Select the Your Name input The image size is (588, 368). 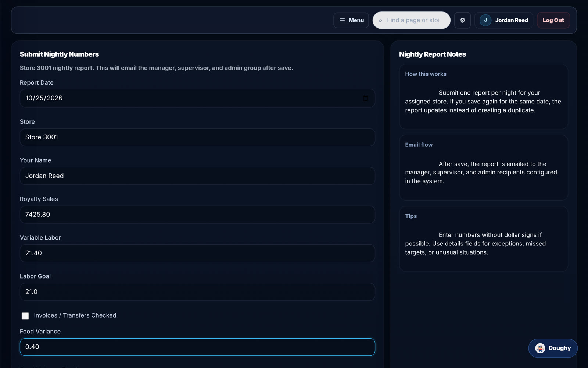click(x=197, y=176)
